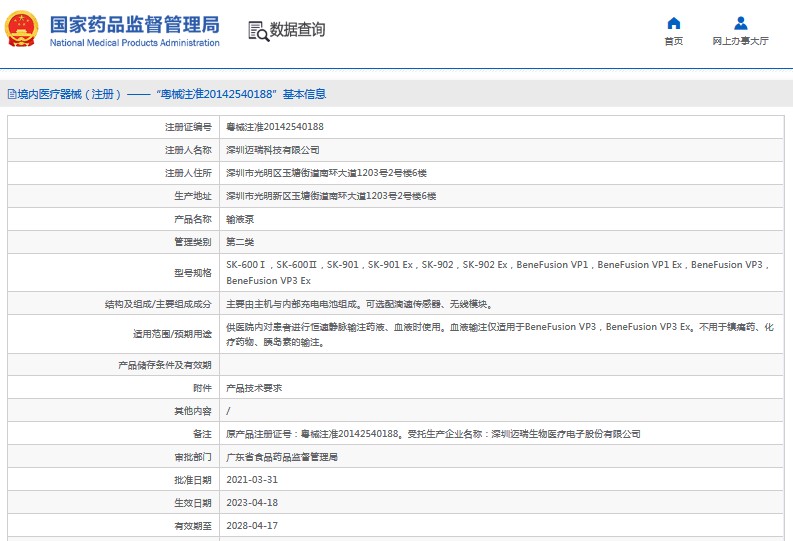Click the 产品名称 label cell

[x=114, y=219]
